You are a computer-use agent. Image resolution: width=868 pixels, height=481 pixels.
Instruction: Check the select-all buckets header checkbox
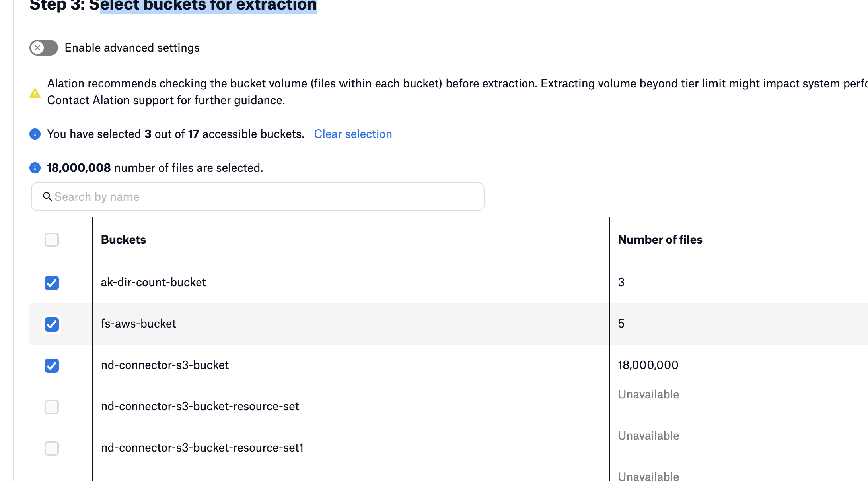click(52, 240)
